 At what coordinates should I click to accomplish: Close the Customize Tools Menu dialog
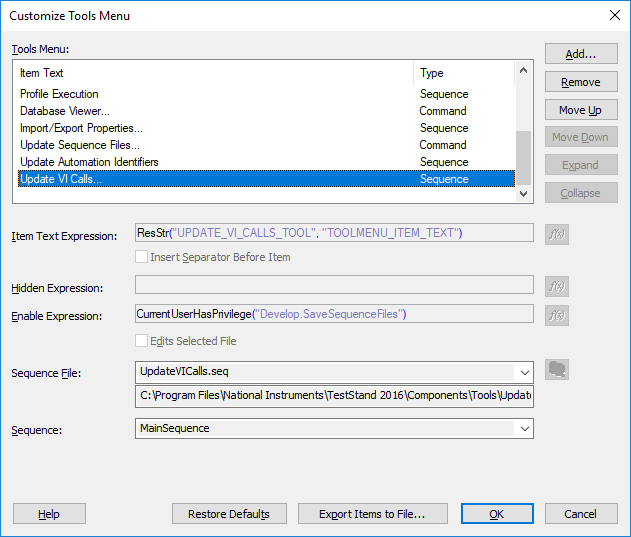coord(613,15)
